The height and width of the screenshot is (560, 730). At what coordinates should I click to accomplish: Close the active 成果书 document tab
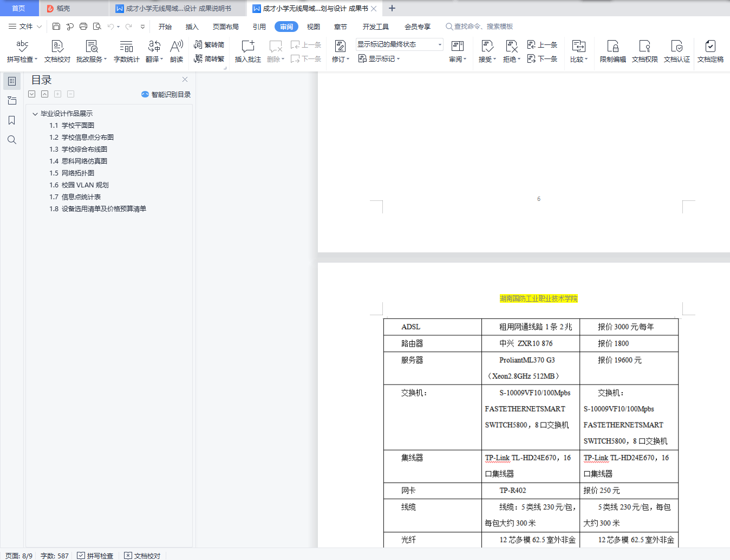374,9
